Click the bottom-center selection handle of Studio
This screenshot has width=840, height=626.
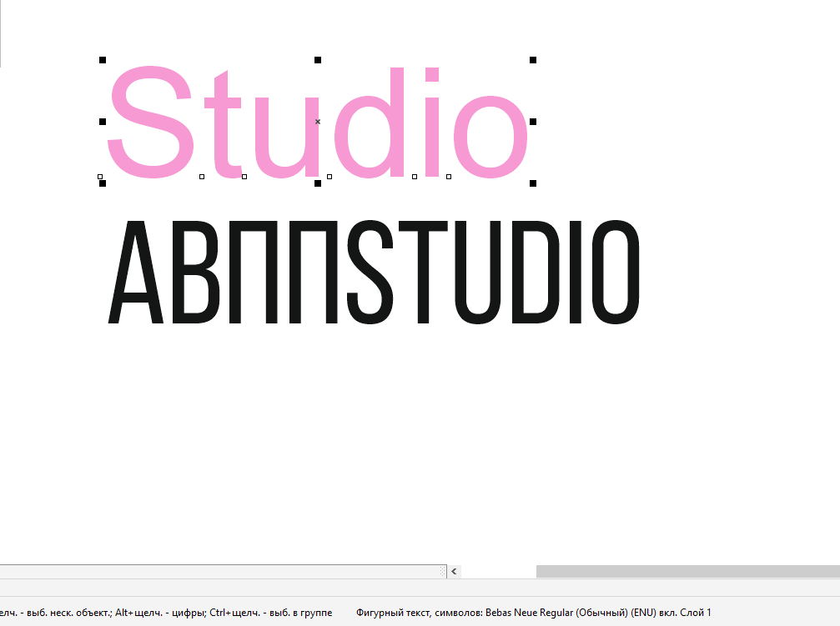[318, 183]
